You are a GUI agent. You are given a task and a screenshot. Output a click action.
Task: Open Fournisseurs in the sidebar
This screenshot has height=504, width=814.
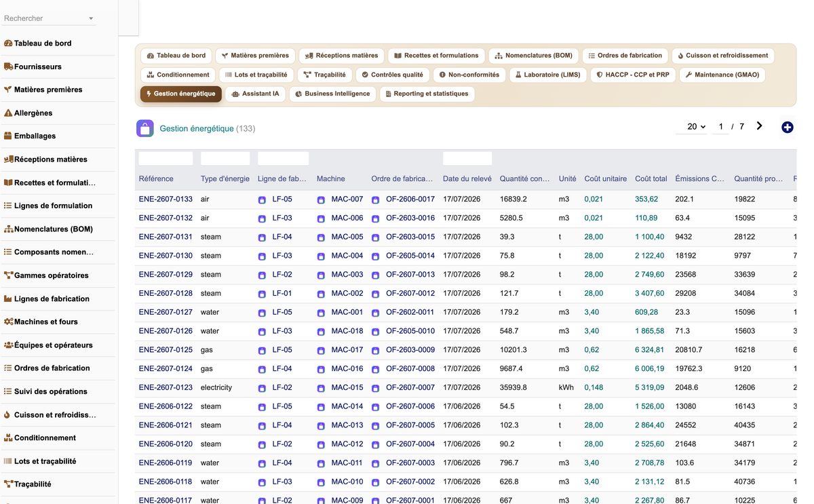(33, 66)
